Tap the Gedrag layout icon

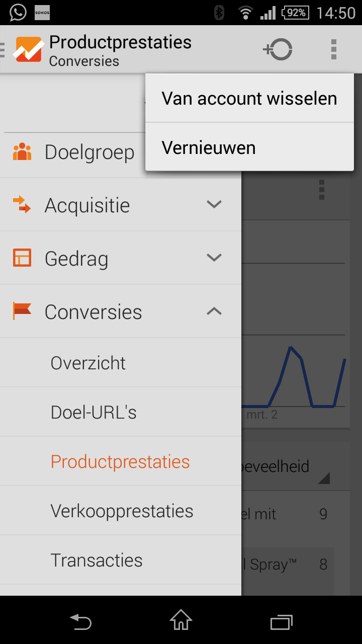click(22, 258)
